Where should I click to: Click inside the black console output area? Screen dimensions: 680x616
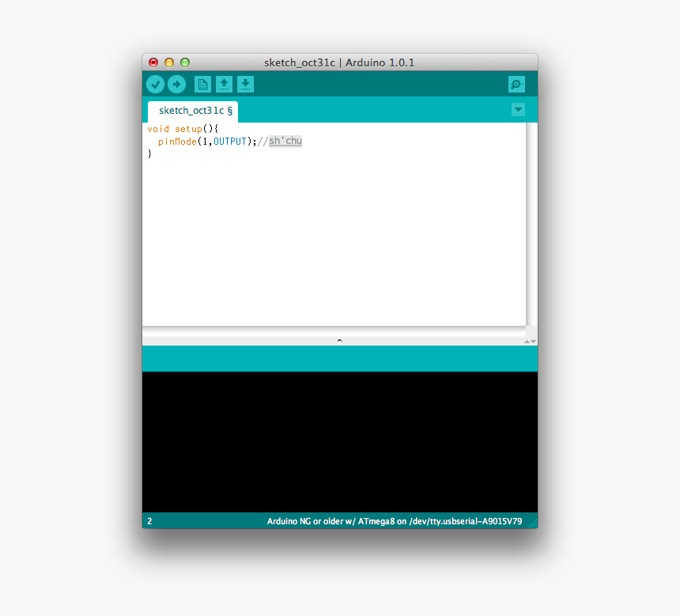[x=339, y=443]
